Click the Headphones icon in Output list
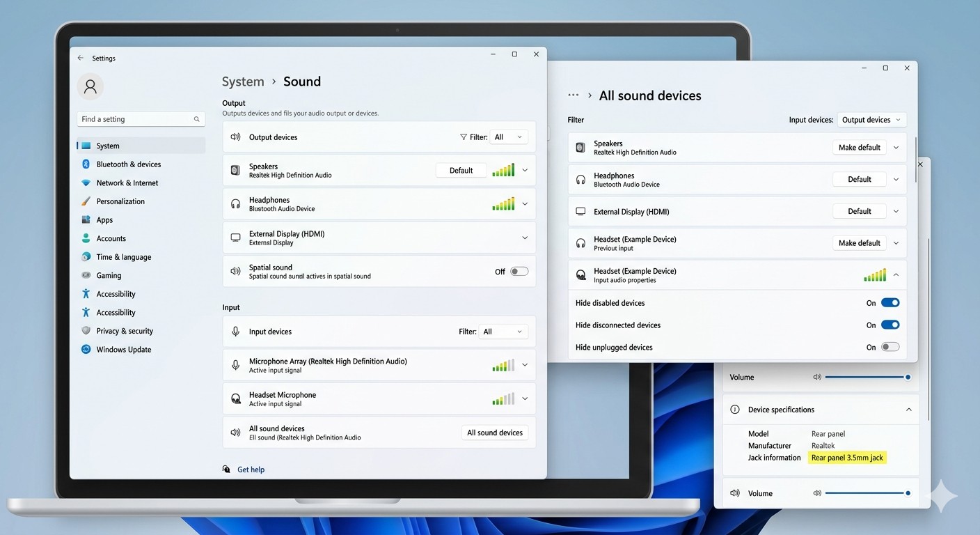Image resolution: width=980 pixels, height=535 pixels. click(235, 204)
